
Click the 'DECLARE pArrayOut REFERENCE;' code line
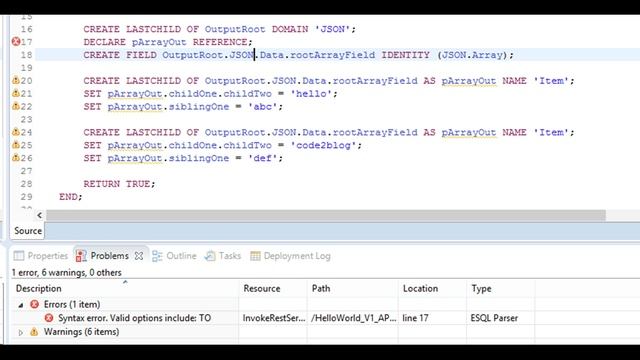(x=168, y=42)
